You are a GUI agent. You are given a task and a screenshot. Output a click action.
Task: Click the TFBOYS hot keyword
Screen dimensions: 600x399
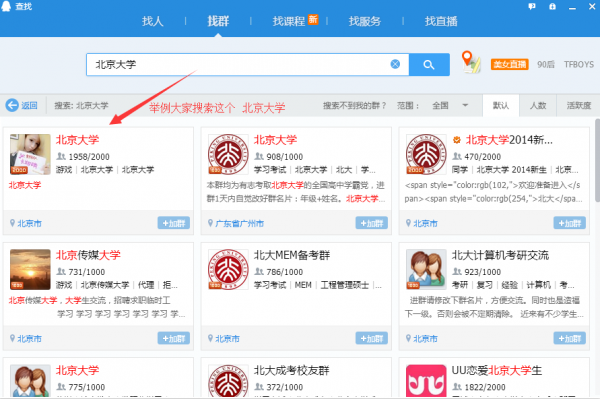tap(579, 64)
